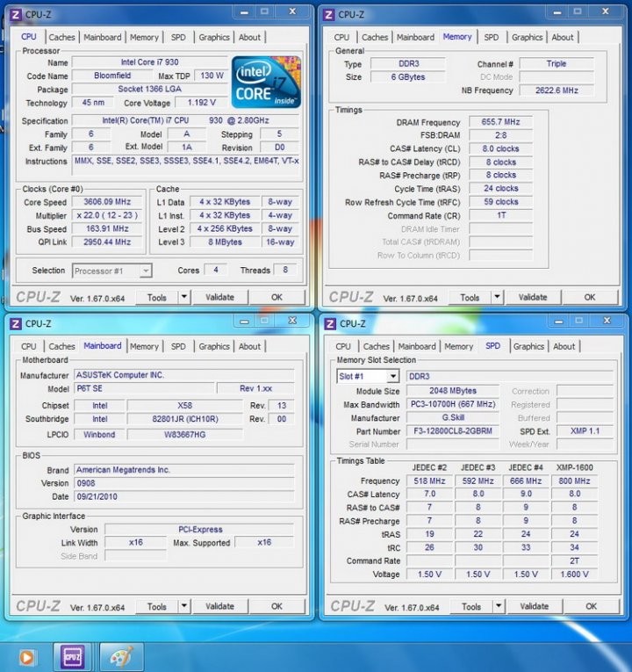
Task: Click the QPI Link value 2950.44 MHz
Action: coord(107,242)
